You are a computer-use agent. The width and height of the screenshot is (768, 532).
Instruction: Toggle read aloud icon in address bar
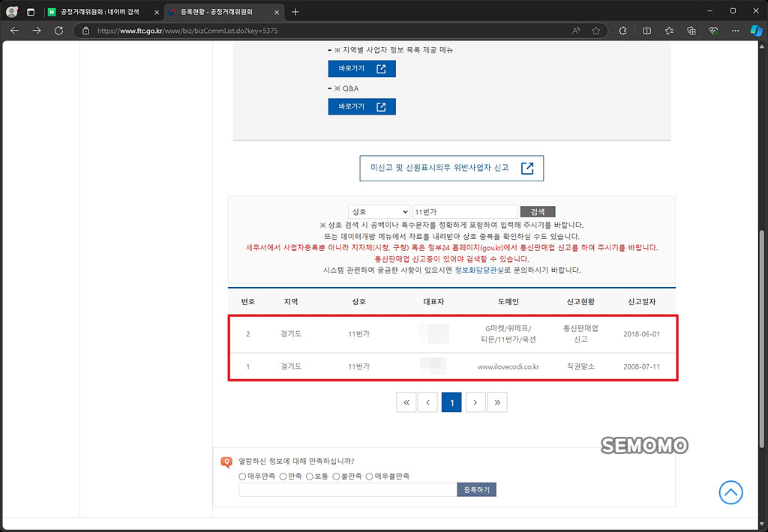tap(576, 30)
